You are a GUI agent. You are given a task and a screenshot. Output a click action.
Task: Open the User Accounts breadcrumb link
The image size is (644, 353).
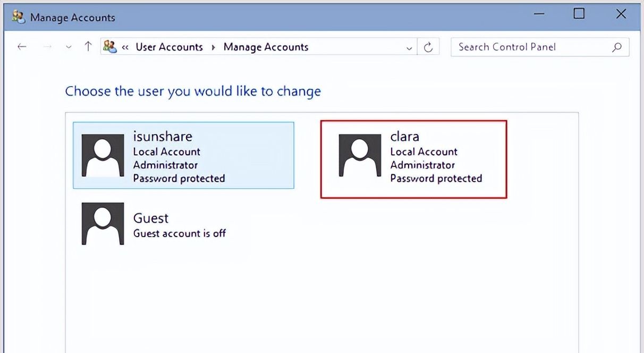click(x=169, y=47)
